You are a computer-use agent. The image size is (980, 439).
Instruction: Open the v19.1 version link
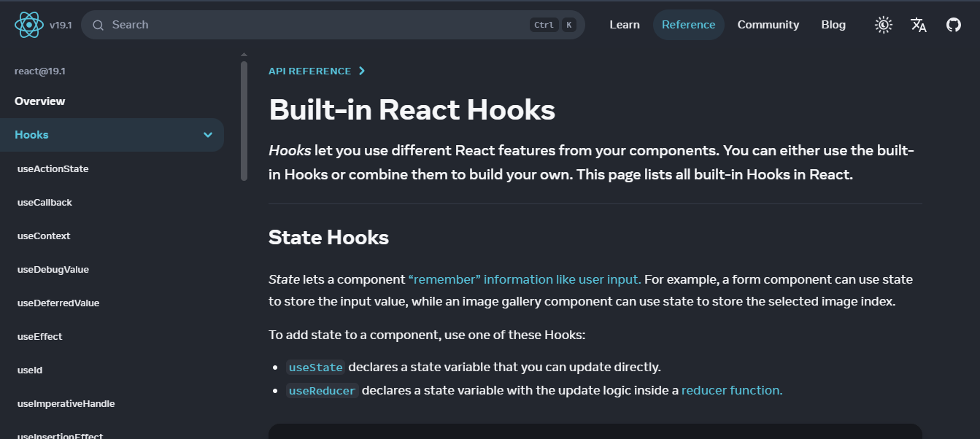[61, 25]
